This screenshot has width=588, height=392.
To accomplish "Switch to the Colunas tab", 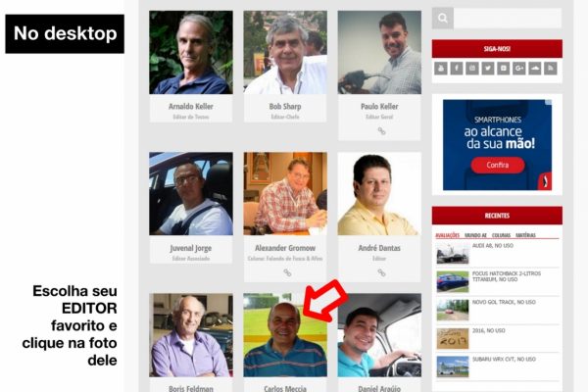I will click(x=501, y=235).
